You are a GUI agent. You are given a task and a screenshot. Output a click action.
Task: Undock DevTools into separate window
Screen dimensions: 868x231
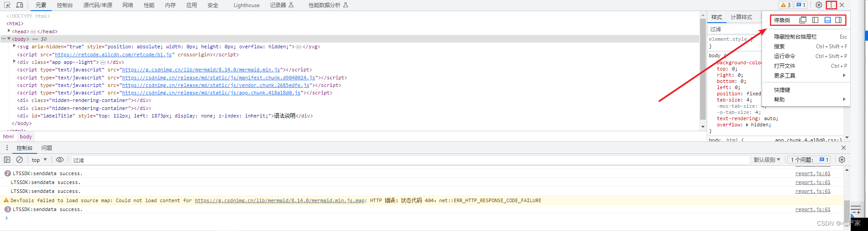tap(803, 20)
